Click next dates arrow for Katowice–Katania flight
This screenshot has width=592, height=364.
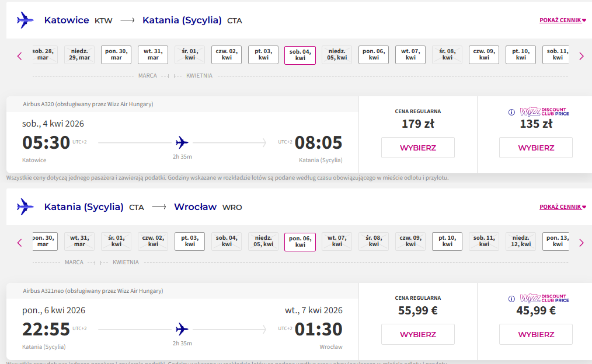(581, 57)
